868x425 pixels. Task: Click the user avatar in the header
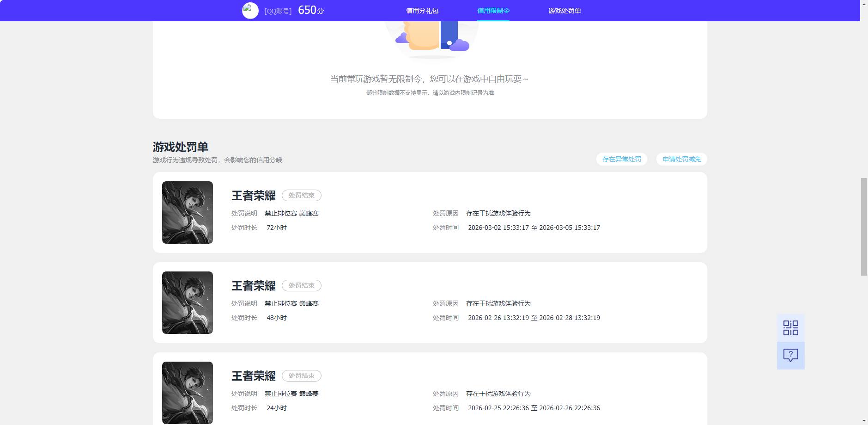coord(250,11)
